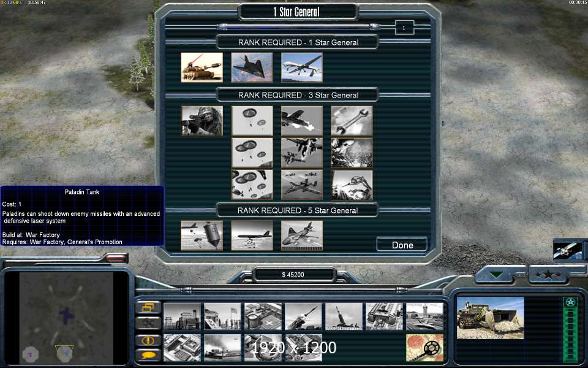The height and width of the screenshot is (368, 588).
Task: Choose the three-plane A-10 strike icon
Action: pyautogui.click(x=301, y=185)
